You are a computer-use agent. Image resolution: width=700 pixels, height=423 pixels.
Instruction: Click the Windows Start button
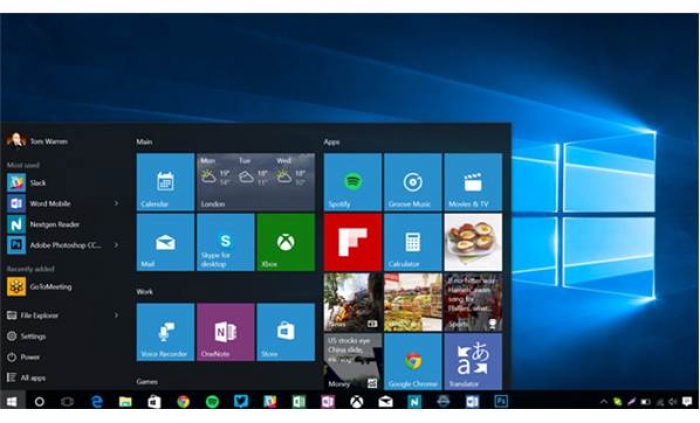(x=12, y=402)
